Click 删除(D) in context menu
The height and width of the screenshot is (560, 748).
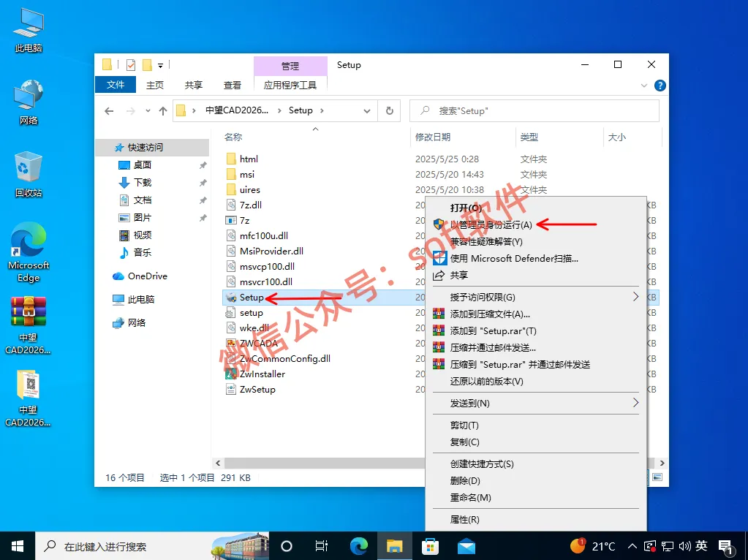click(x=465, y=480)
